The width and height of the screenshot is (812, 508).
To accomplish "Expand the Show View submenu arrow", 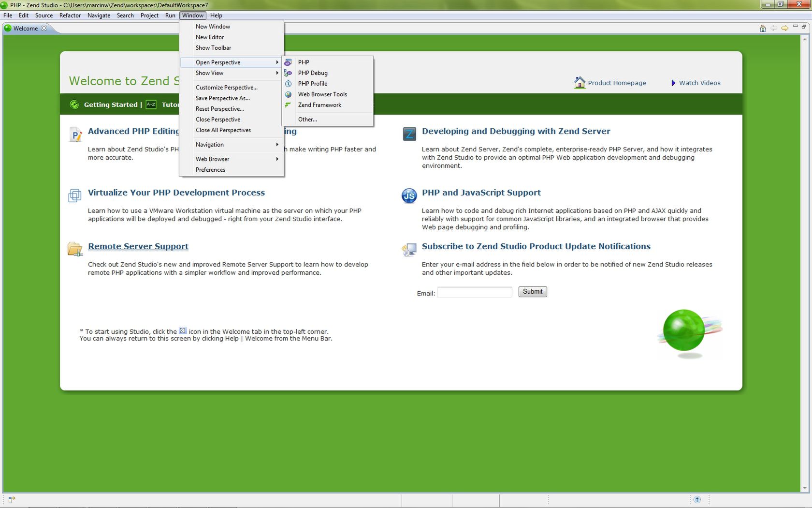I will coord(277,73).
